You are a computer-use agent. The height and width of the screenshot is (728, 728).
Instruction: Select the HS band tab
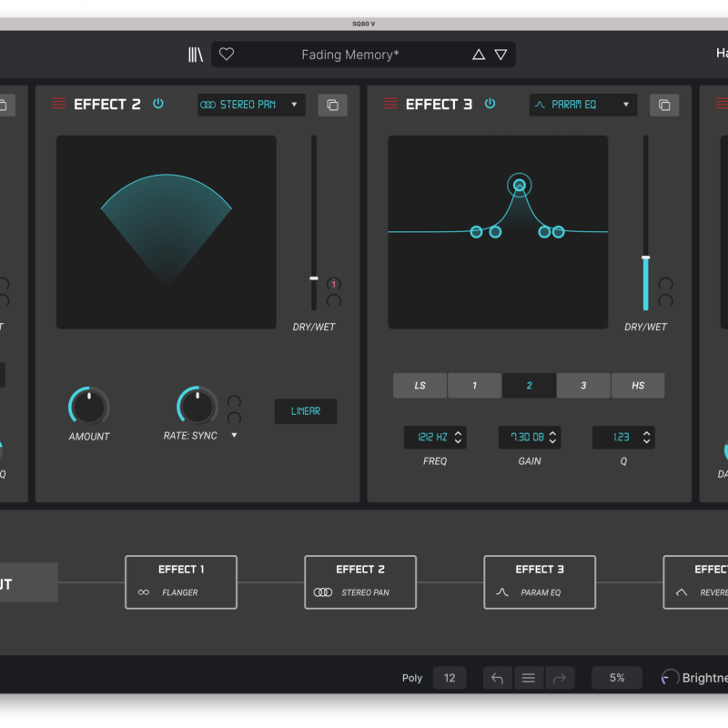(x=638, y=385)
